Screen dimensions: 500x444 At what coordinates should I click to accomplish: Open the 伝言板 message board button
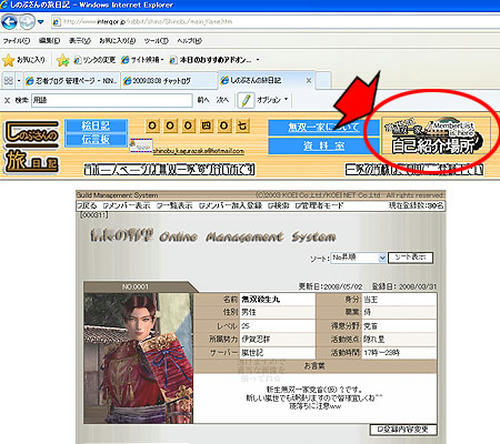coord(96,140)
